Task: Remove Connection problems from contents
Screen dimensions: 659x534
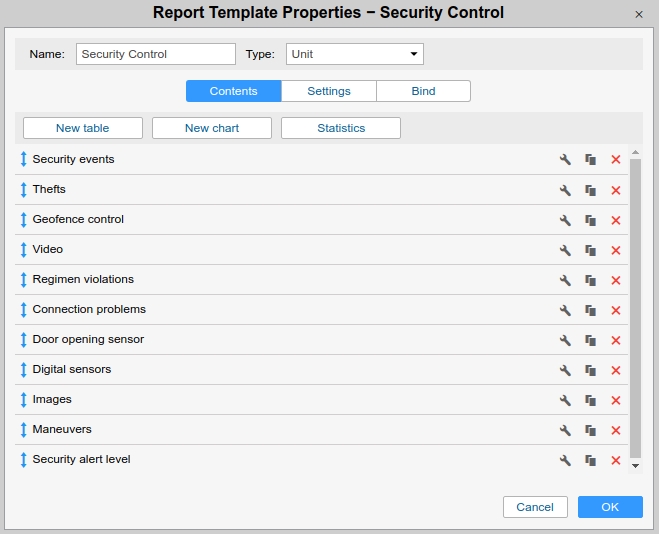Action: pos(616,310)
